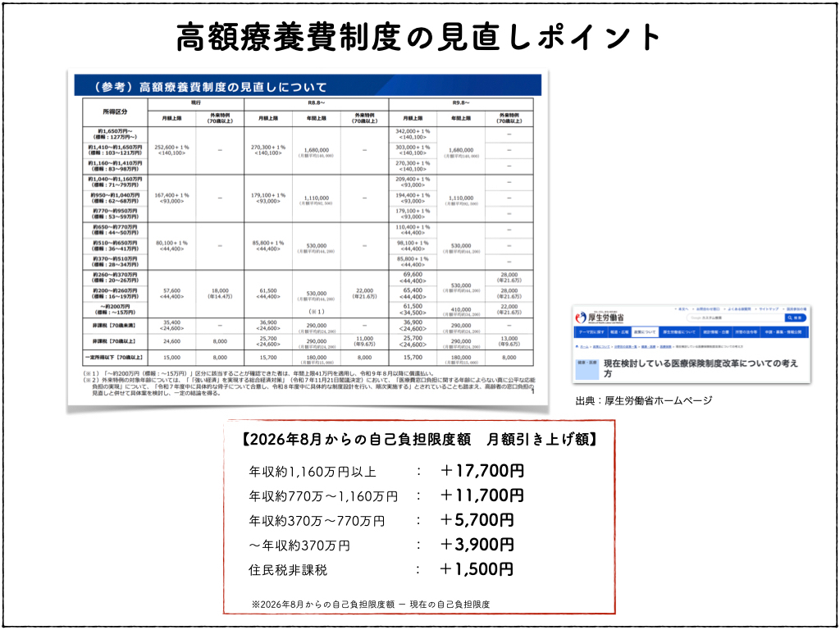
Task: Click the +11,700円 increase amount
Action: [481, 495]
